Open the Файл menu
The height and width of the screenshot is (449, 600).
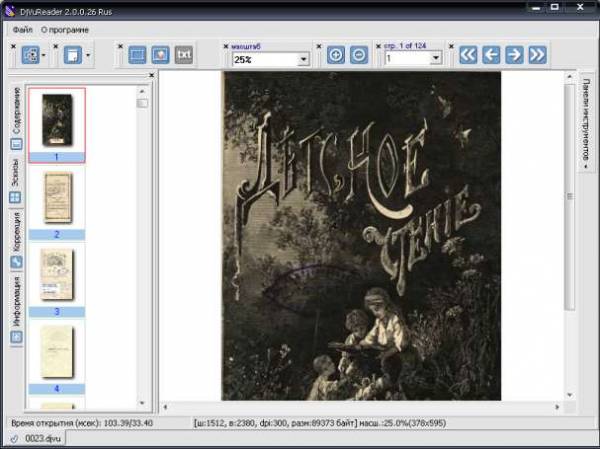click(23, 29)
